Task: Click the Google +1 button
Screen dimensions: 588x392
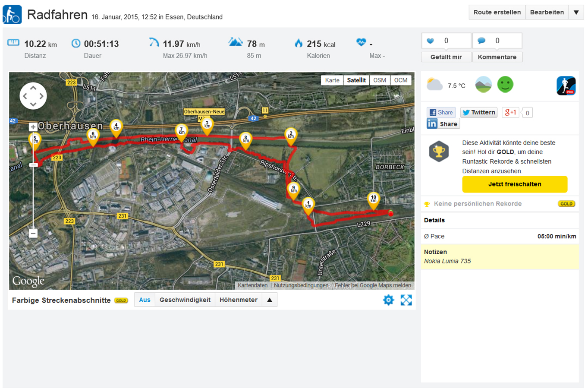Action: (510, 113)
